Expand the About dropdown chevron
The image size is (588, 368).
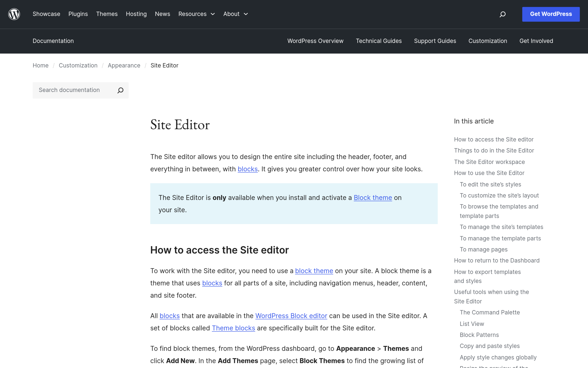click(x=246, y=14)
